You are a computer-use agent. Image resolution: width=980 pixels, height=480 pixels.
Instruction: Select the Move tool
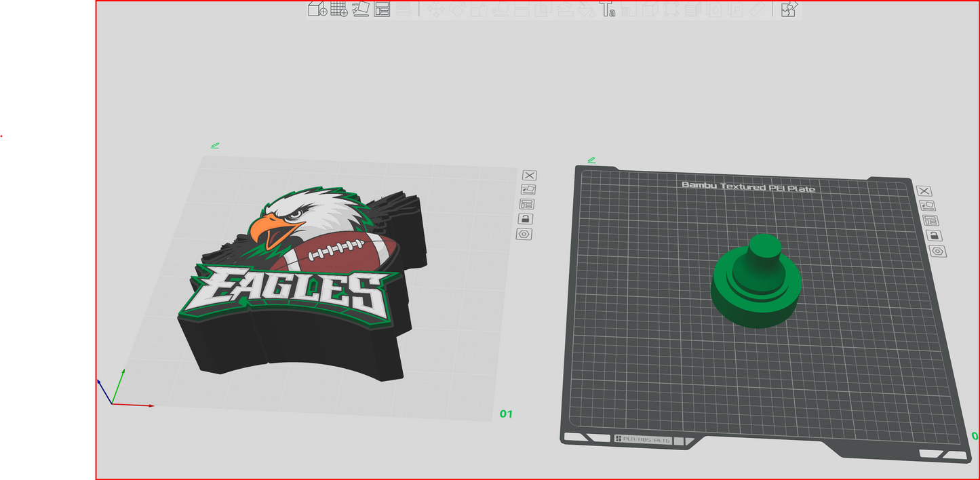pyautogui.click(x=437, y=10)
